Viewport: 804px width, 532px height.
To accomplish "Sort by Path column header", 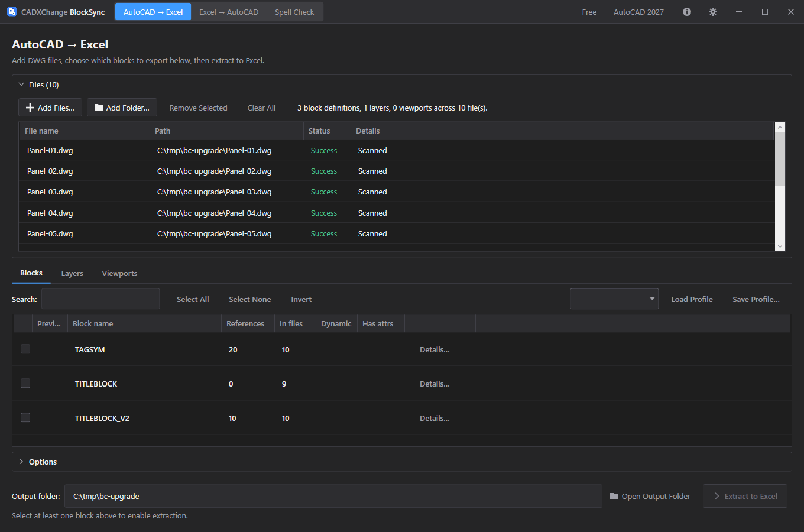I will click(x=226, y=131).
